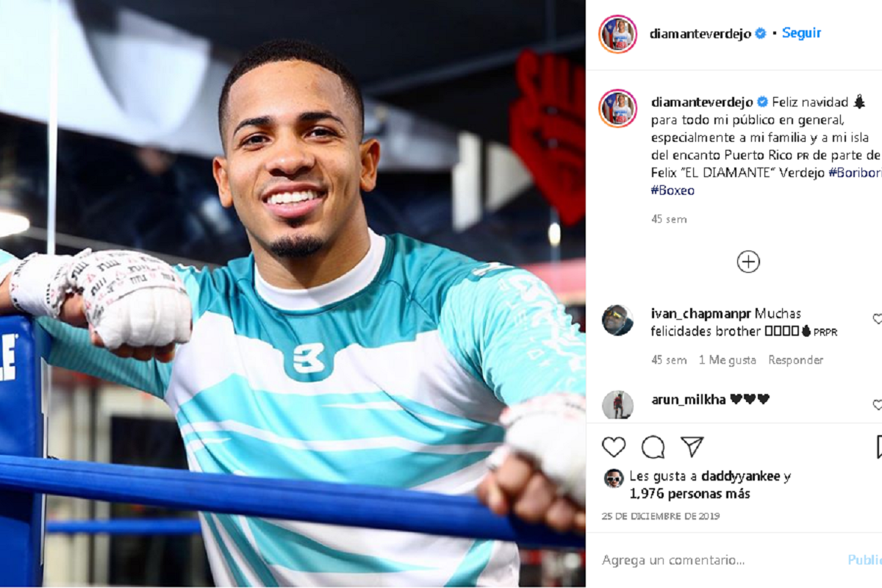Screen dimensions: 882x588
Task: Like the post with the heart icon
Action: pos(614,447)
